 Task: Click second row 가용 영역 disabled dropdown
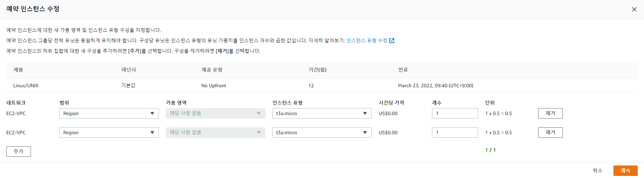[215, 132]
